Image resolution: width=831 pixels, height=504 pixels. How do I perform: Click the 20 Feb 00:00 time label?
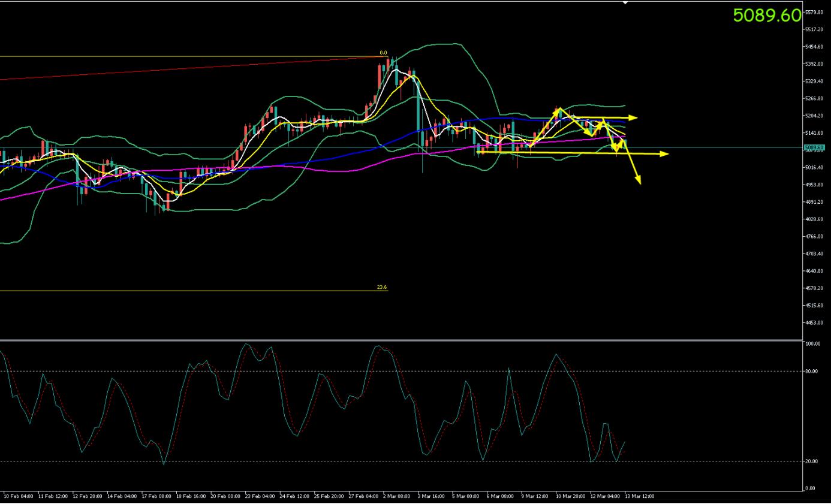tap(226, 496)
